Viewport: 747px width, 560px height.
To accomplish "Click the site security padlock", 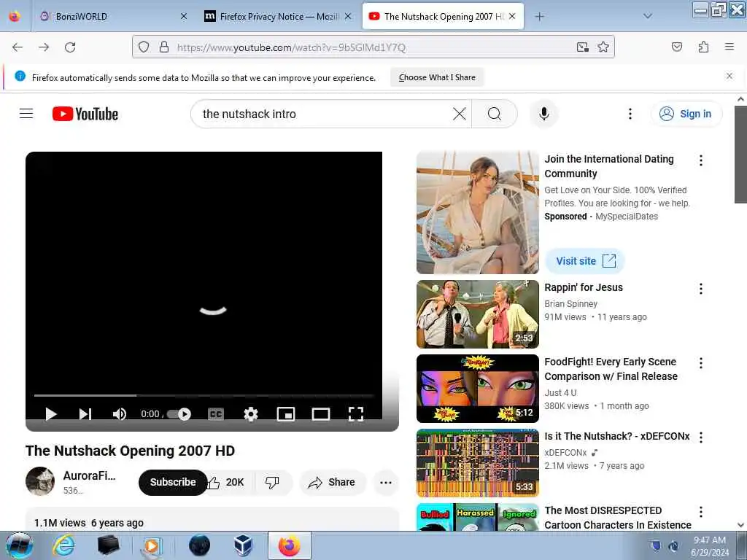I will point(164,47).
